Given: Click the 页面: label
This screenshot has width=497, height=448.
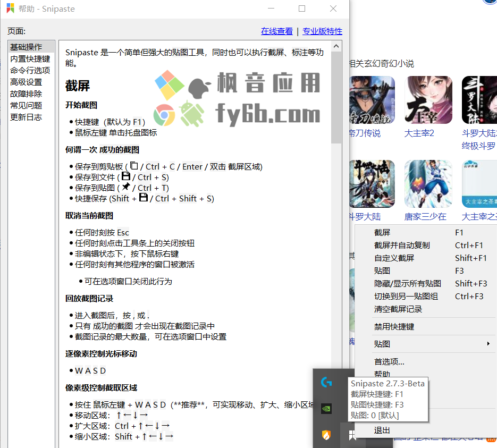Looking at the screenshot, I should (16, 31).
